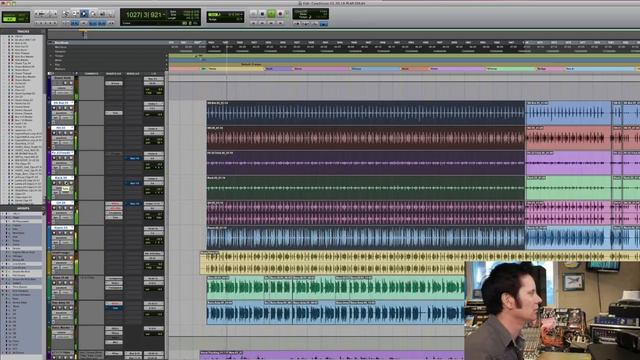Open track view selector on navy-blue clip track
Image resolution: width=640 pixels, height=360 pixels.
tap(62, 113)
